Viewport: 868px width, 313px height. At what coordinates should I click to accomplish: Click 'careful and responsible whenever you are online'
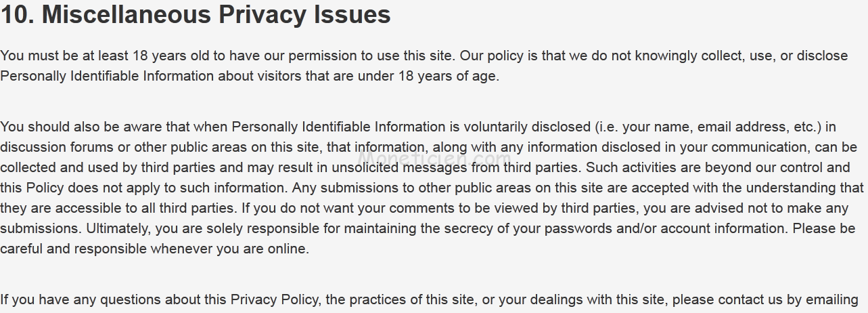pyautogui.click(x=154, y=249)
